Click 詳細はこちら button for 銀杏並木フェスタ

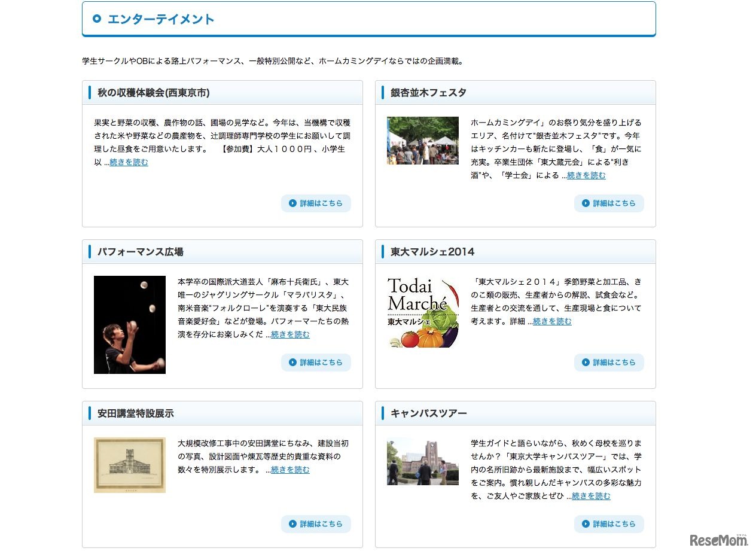click(x=609, y=203)
